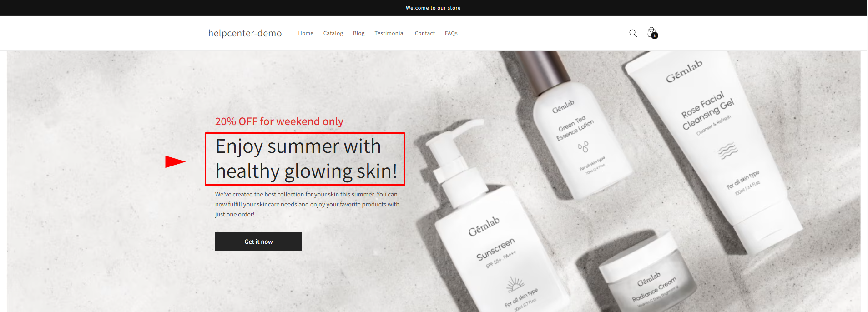The height and width of the screenshot is (312, 868).
Task: Select the 20% OFF for weekend only text
Action: tap(279, 121)
